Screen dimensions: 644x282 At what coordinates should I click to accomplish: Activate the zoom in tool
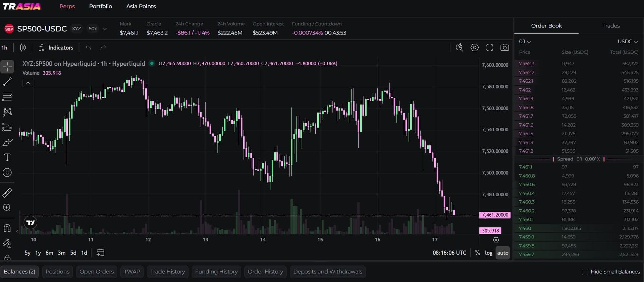pyautogui.click(x=7, y=208)
